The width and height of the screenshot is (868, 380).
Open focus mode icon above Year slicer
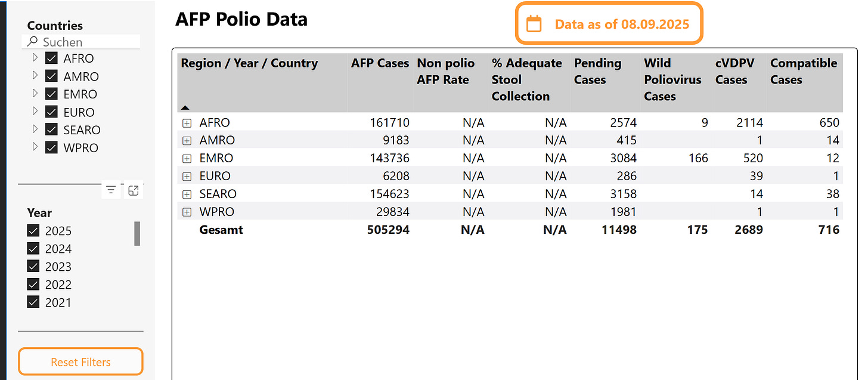pos(134,190)
